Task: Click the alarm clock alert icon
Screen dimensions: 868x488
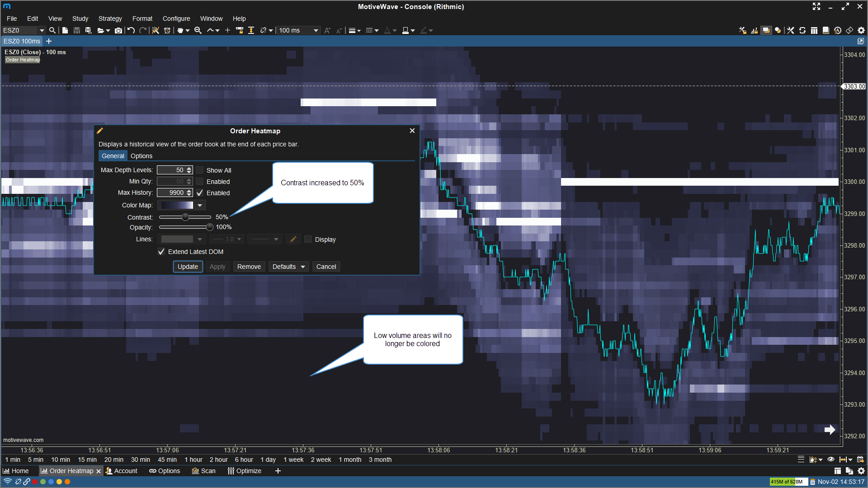Action: pyautogui.click(x=167, y=30)
